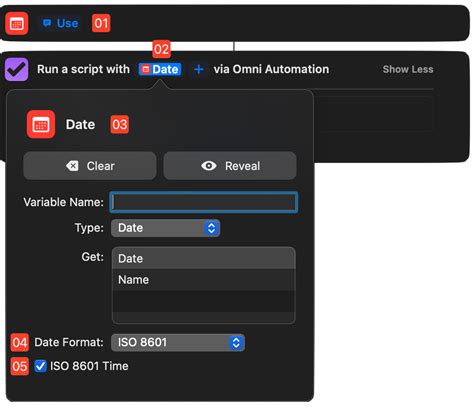Click the purple checkmark Omni Automation icon
This screenshot has height=407, width=474.
click(16, 69)
